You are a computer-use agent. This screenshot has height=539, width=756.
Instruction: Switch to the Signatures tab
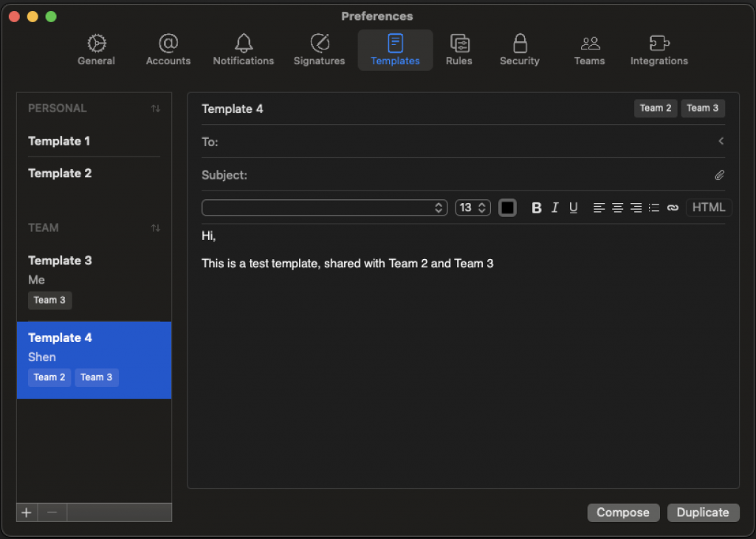pos(319,50)
